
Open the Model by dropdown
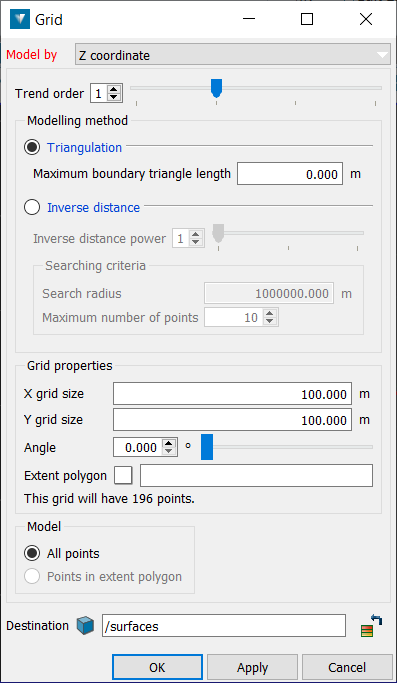233,55
